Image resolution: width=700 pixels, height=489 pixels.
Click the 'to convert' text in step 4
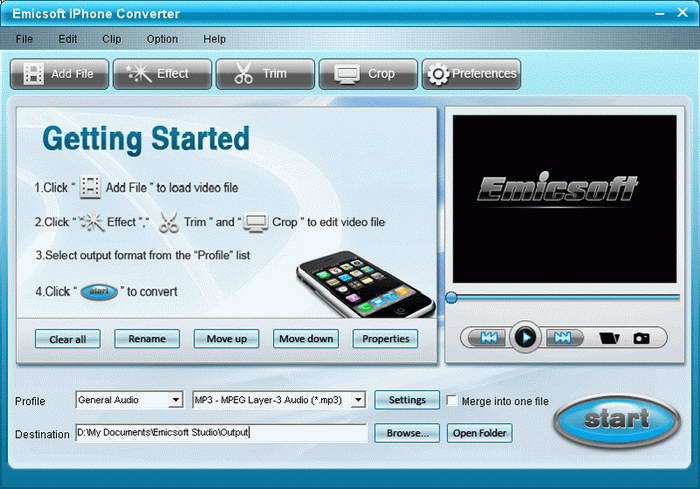pos(152,292)
